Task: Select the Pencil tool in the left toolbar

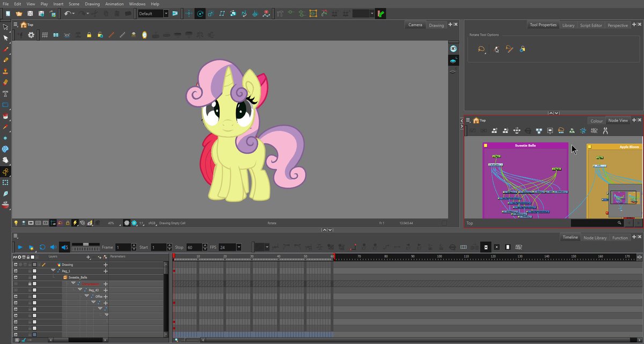Action: (5, 60)
